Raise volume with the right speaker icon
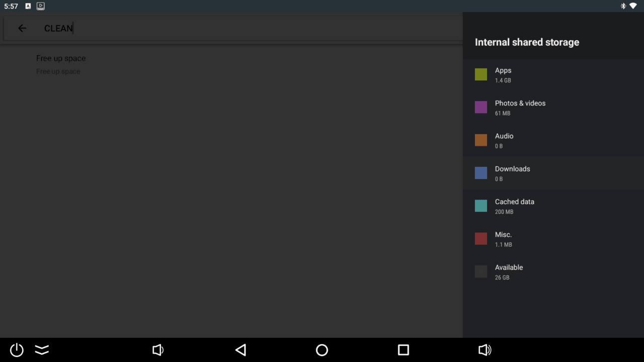 click(485, 350)
